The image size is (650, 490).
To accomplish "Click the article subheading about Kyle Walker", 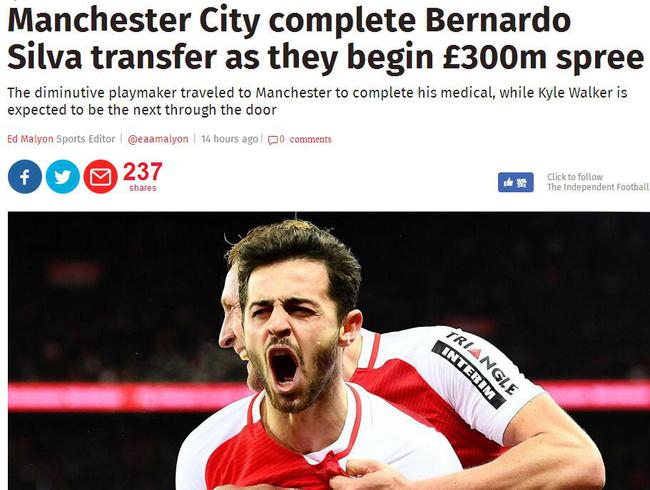I will click(x=317, y=101).
